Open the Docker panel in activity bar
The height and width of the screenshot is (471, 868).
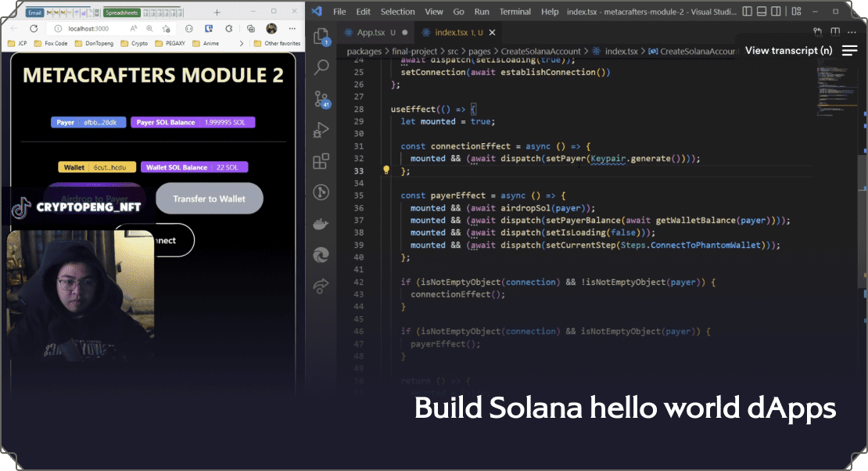[x=321, y=224]
